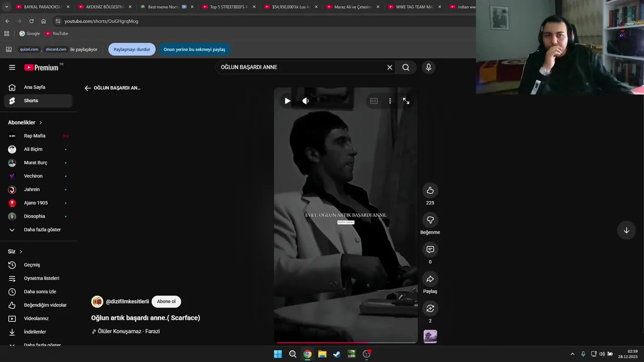Image resolution: width=644 pixels, height=362 pixels.
Task: Start voice search with microphone icon
Action: (x=429, y=67)
